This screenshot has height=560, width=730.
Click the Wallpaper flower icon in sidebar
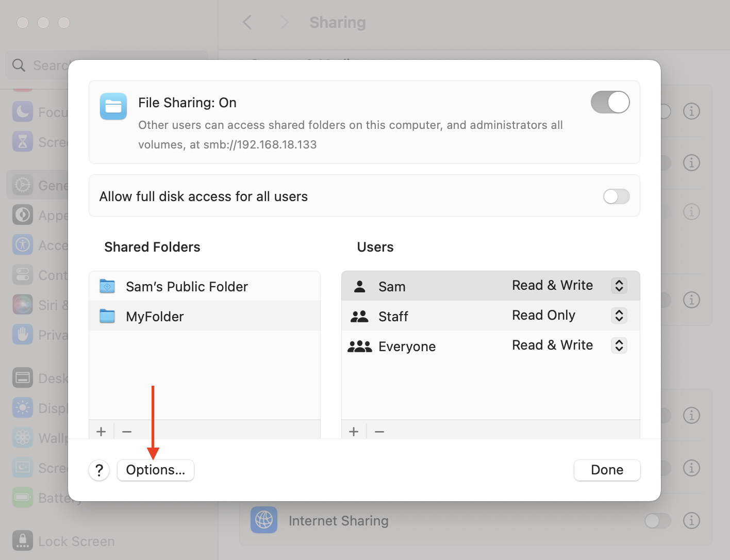click(x=23, y=438)
